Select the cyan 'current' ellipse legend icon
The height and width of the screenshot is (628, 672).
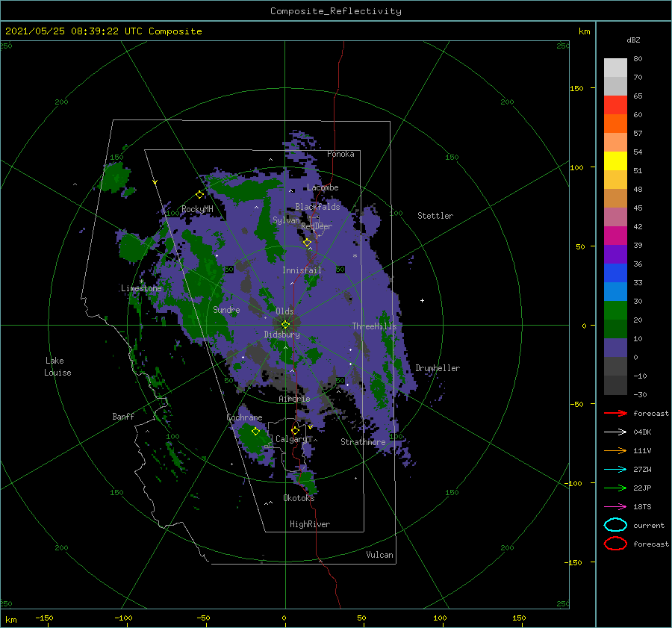click(x=615, y=525)
